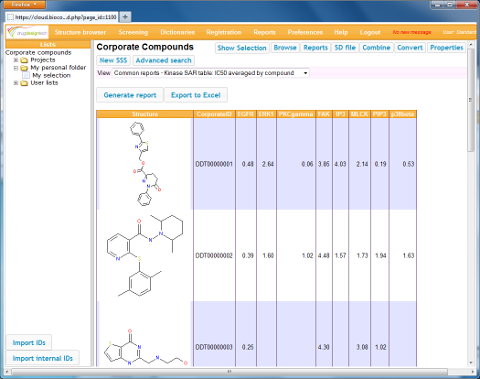This screenshot has width=480, height=379.
Task: Click the My selection list icon
Action: click(x=26, y=75)
